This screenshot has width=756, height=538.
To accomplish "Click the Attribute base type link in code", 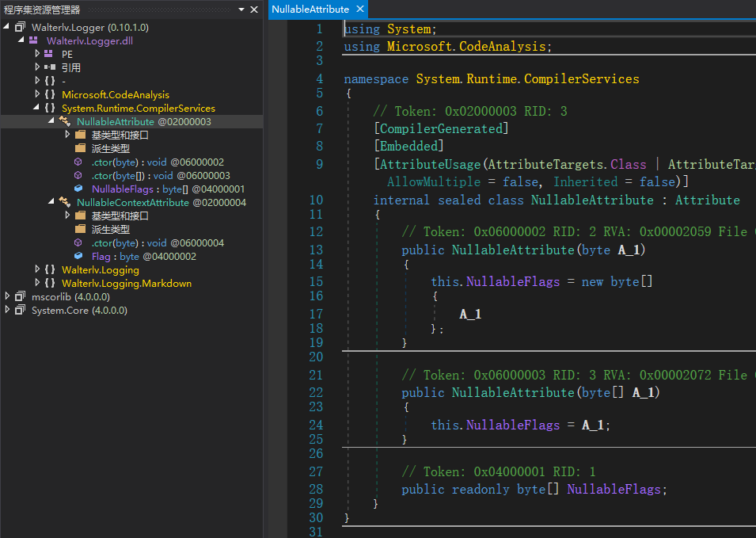I will tap(707, 200).
